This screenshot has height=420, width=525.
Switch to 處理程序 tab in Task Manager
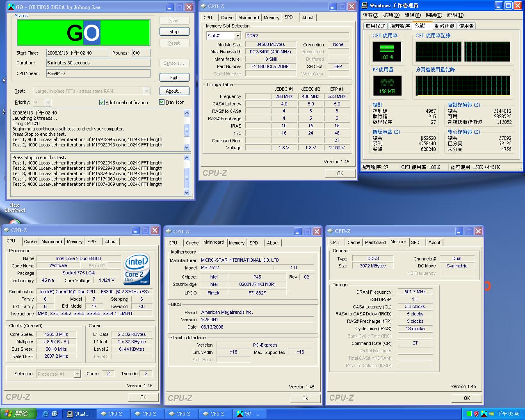400,26
